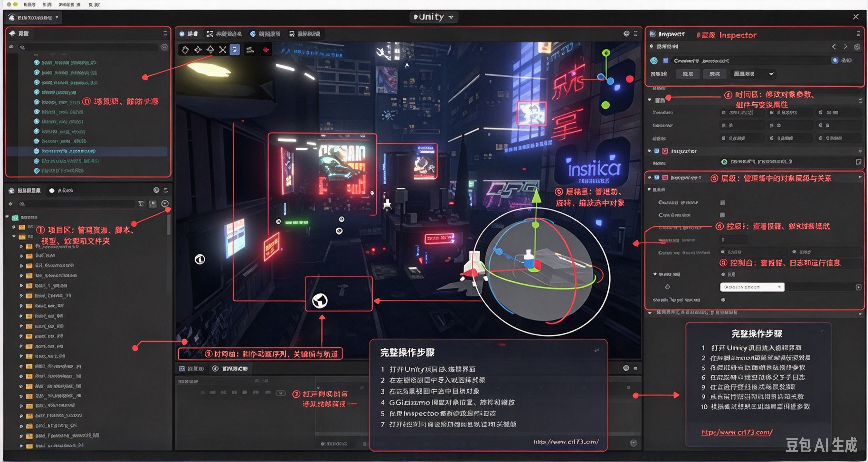Toggle the lower grey checkbox in Inspector component
The height and width of the screenshot is (462, 868).
coord(722,215)
